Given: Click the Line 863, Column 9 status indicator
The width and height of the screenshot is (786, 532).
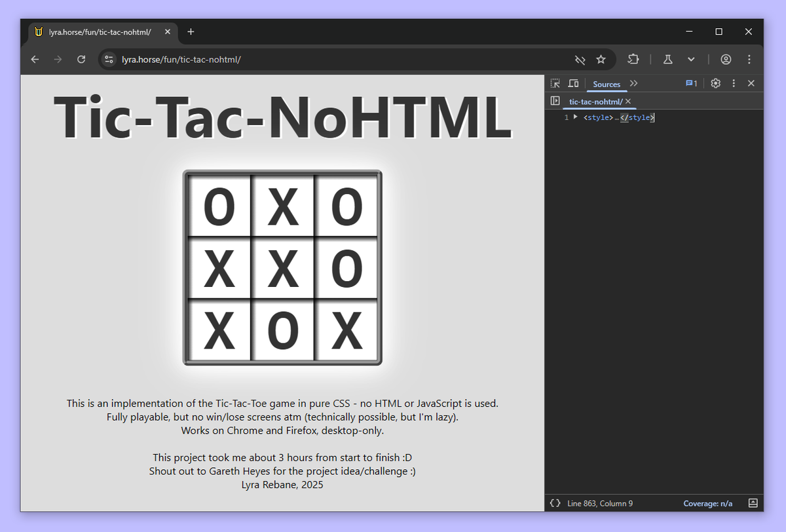Looking at the screenshot, I should [600, 503].
